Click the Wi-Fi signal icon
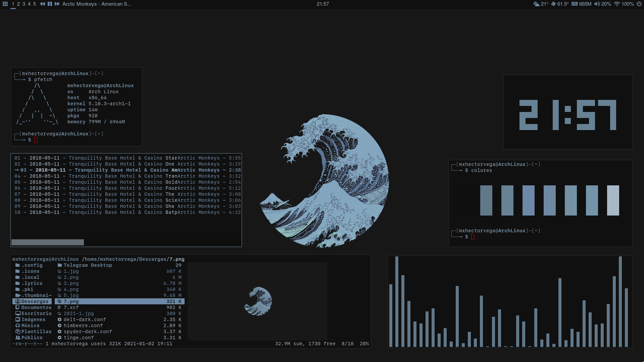Image resolution: width=644 pixels, height=362 pixels. [x=617, y=4]
